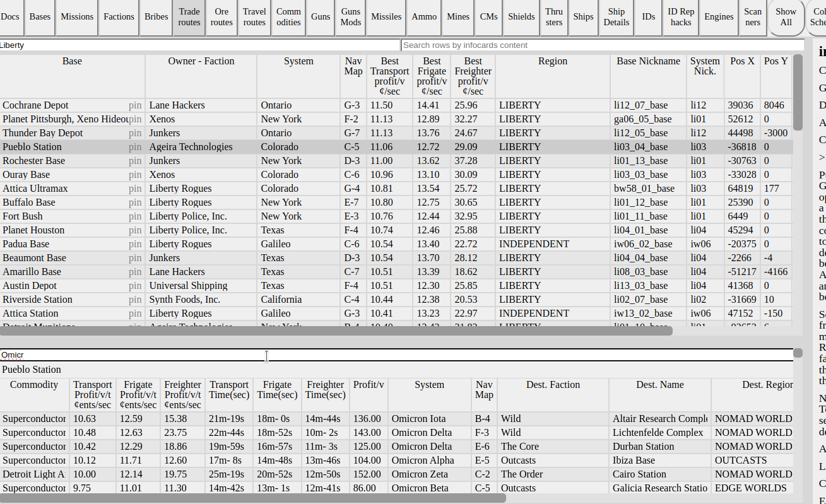Image resolution: width=826 pixels, height=504 pixels.
Task: Pin the Cochrane Depot row
Action: click(x=135, y=105)
